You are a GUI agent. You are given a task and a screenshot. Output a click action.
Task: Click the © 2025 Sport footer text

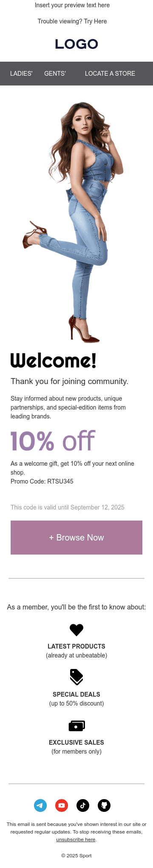coord(76,856)
